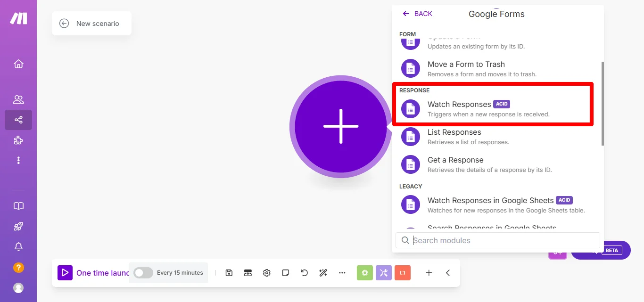Viewport: 644px width, 302px height.
Task: Open the three-dot toolbar more options
Action: (x=342, y=273)
